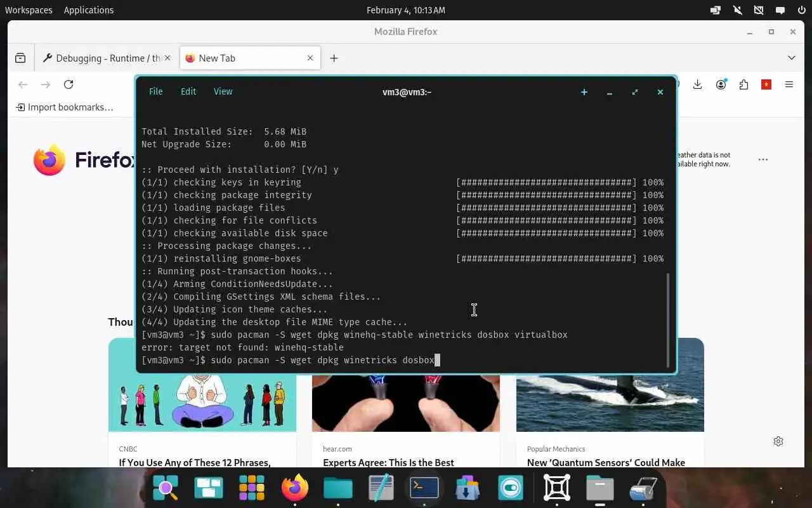Close the New Tab tab

(x=310, y=58)
